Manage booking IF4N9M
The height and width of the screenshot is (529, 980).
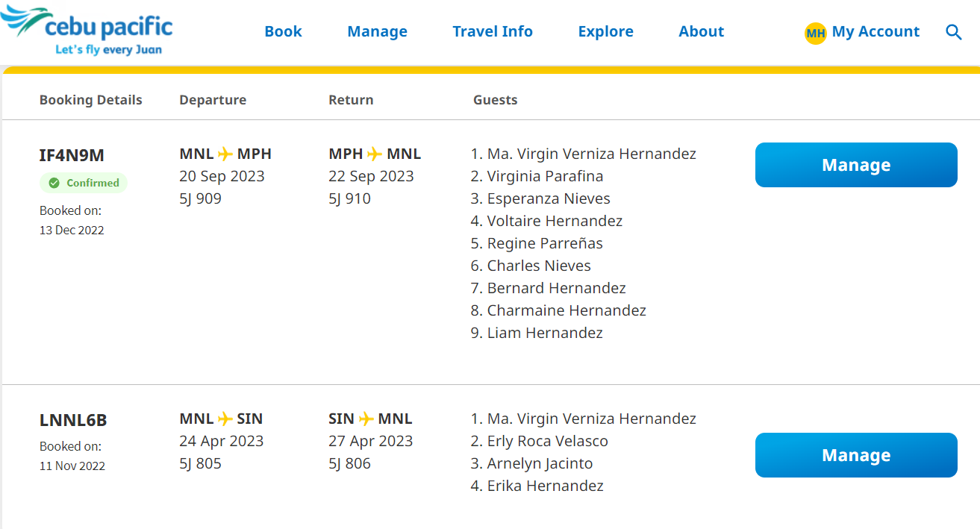pos(856,165)
